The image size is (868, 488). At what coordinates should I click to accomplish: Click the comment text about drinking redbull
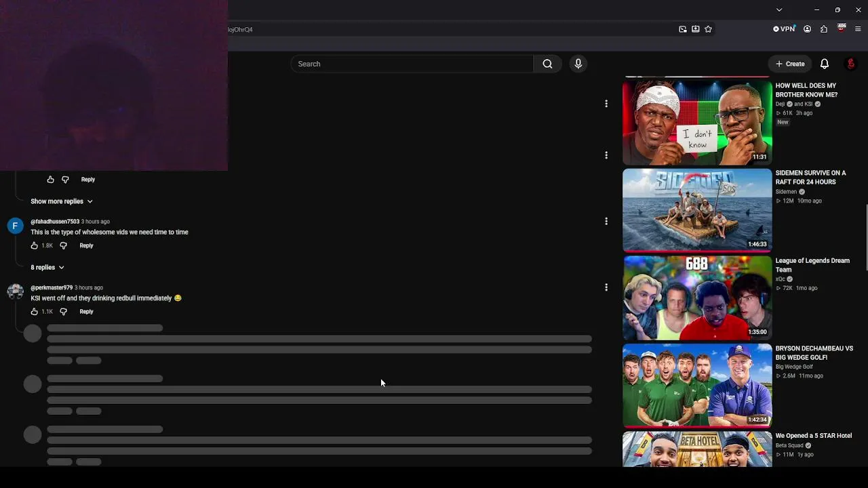(x=106, y=298)
